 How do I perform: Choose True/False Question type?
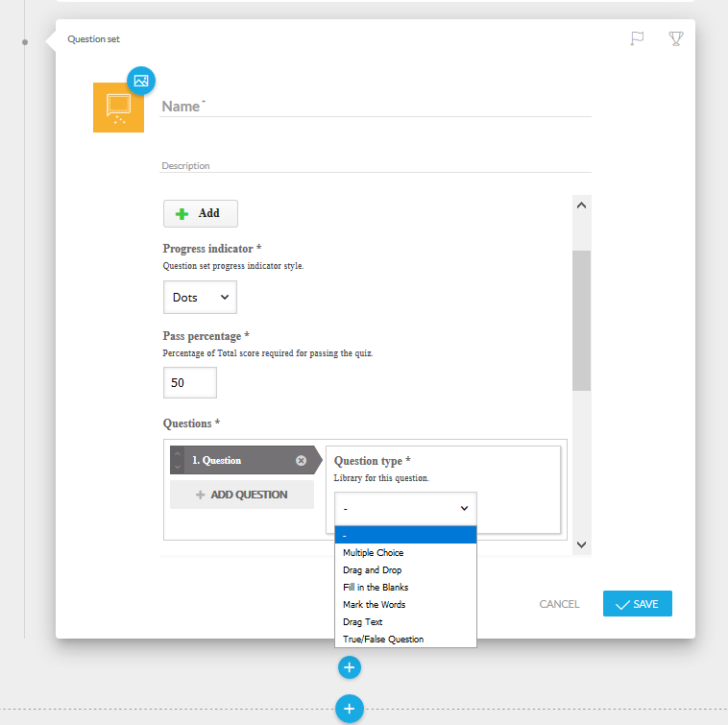click(x=405, y=639)
